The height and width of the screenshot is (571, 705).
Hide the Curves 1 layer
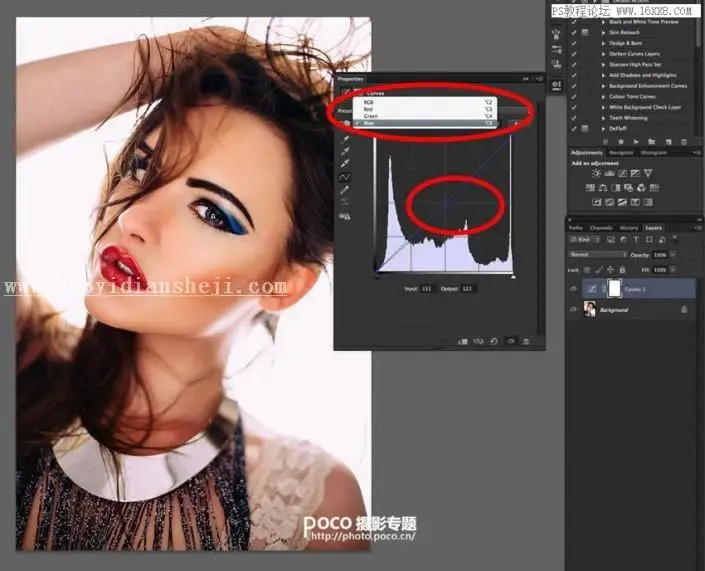coord(573,289)
